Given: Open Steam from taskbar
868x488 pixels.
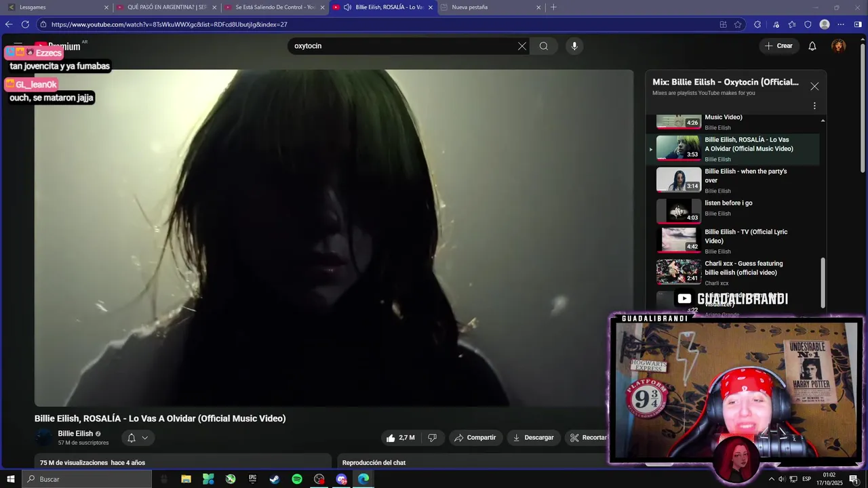Looking at the screenshot, I should tap(275, 479).
